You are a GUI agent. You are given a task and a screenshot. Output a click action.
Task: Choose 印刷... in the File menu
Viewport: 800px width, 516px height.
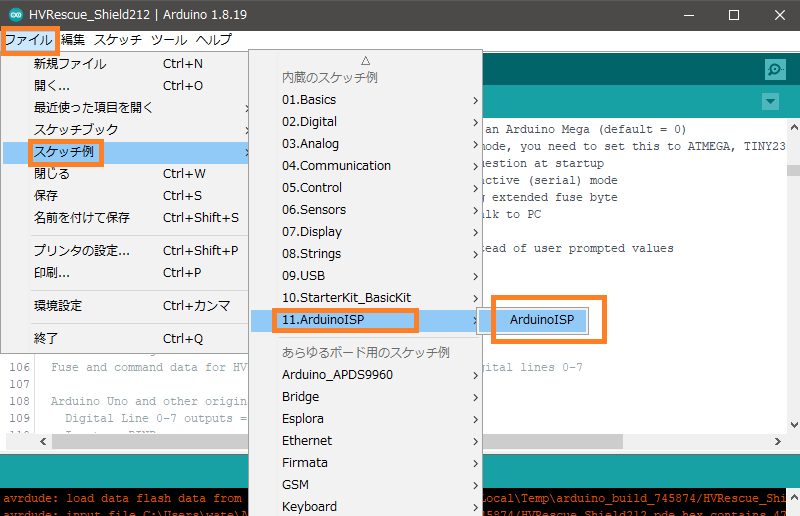pyautogui.click(x=126, y=273)
